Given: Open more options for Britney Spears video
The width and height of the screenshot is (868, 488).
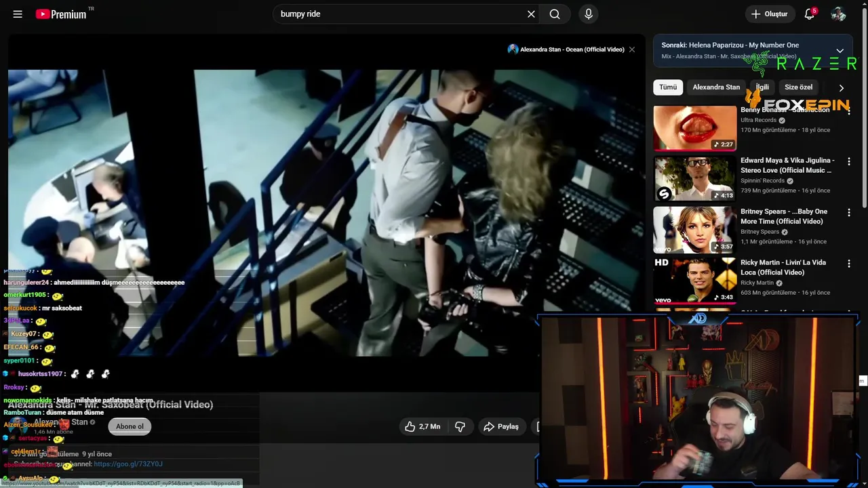Looking at the screenshot, I should [x=848, y=212].
